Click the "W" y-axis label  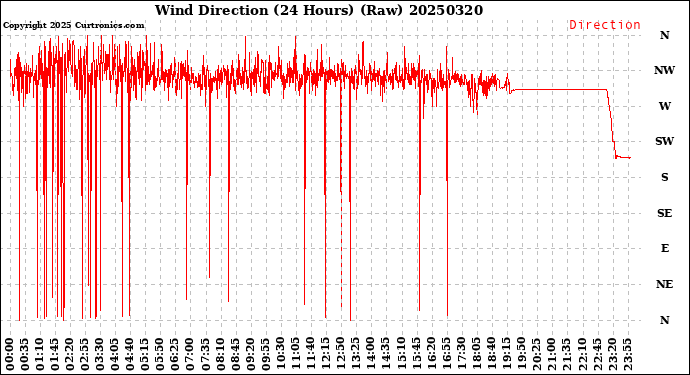point(664,106)
